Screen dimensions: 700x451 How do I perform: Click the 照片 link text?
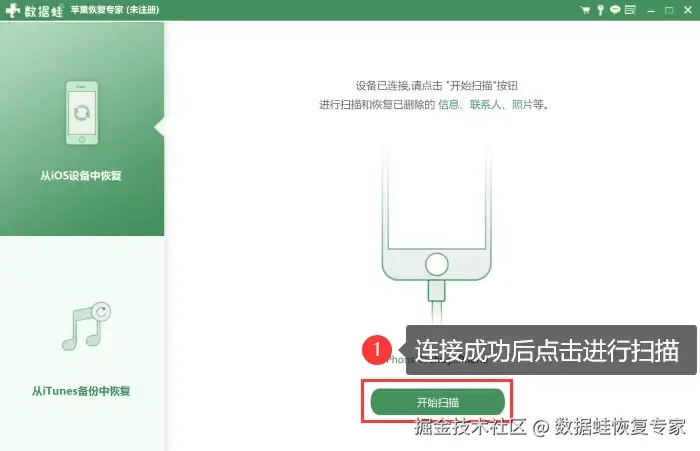[x=522, y=104]
